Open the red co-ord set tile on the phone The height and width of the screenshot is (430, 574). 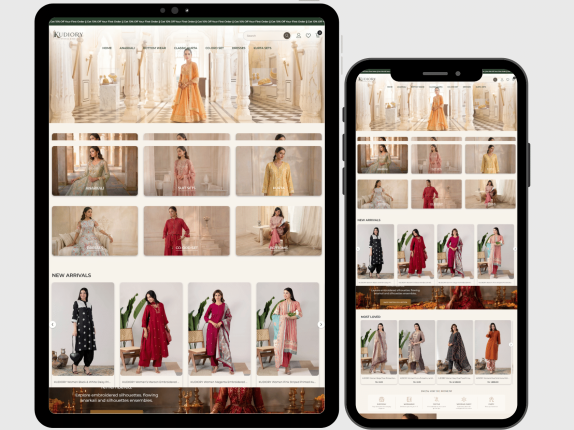pyautogui.click(x=436, y=194)
